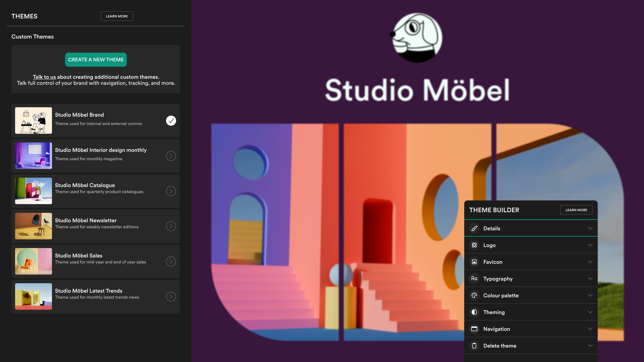Click the Logo icon in Theme Builder
The image size is (644, 362).
474,245
